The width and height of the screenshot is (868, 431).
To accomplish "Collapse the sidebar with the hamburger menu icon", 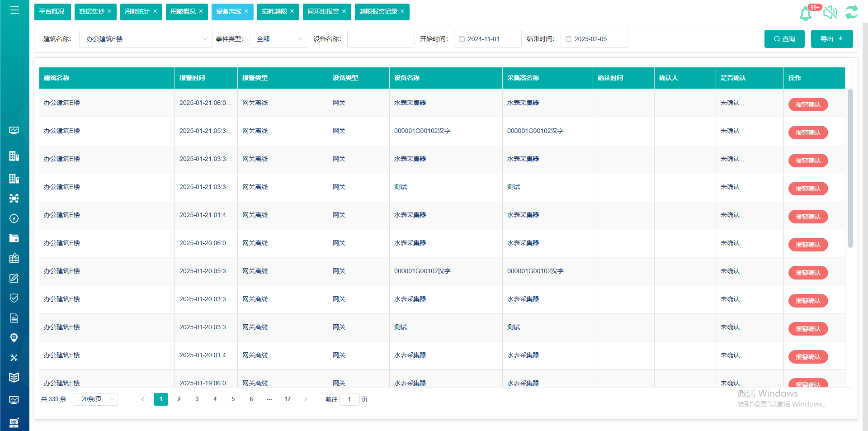I will click(14, 10).
